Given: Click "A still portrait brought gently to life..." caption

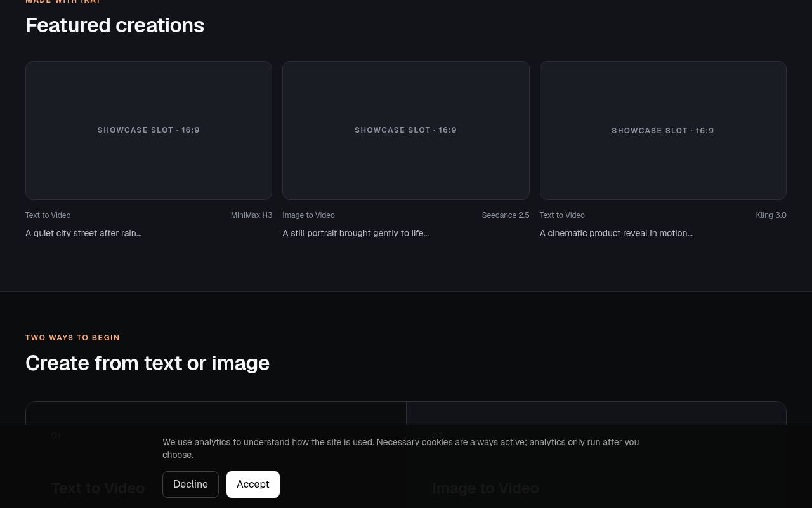Looking at the screenshot, I should (355, 233).
